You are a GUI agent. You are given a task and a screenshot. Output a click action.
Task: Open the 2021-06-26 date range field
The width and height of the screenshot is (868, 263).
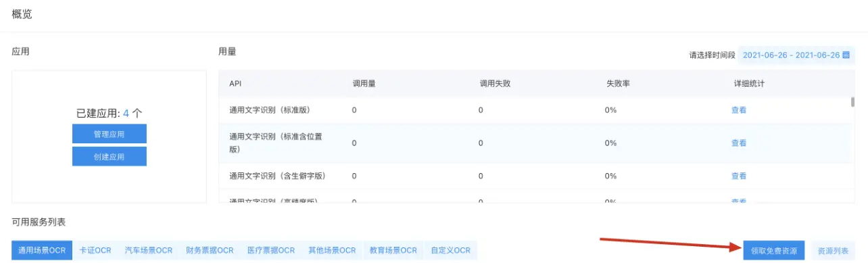[x=796, y=55]
